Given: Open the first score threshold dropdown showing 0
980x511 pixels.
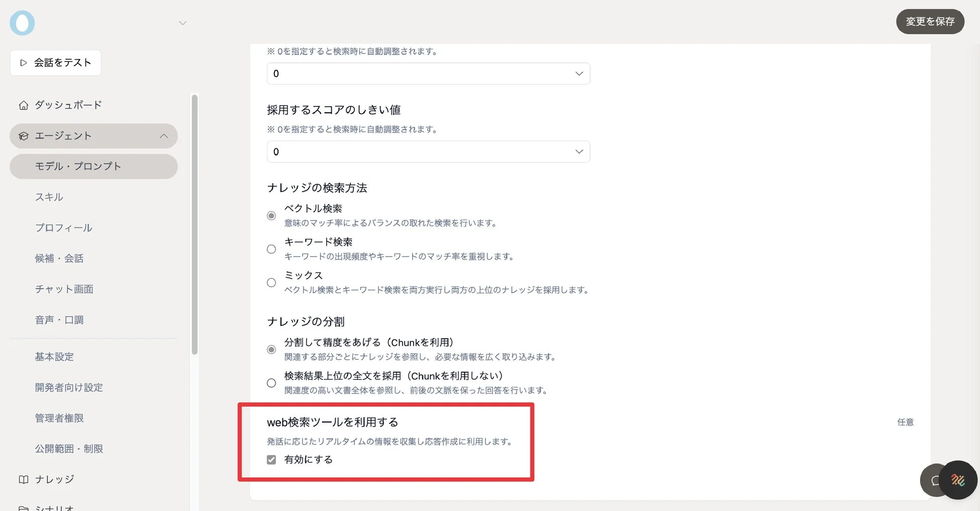Looking at the screenshot, I should point(428,73).
